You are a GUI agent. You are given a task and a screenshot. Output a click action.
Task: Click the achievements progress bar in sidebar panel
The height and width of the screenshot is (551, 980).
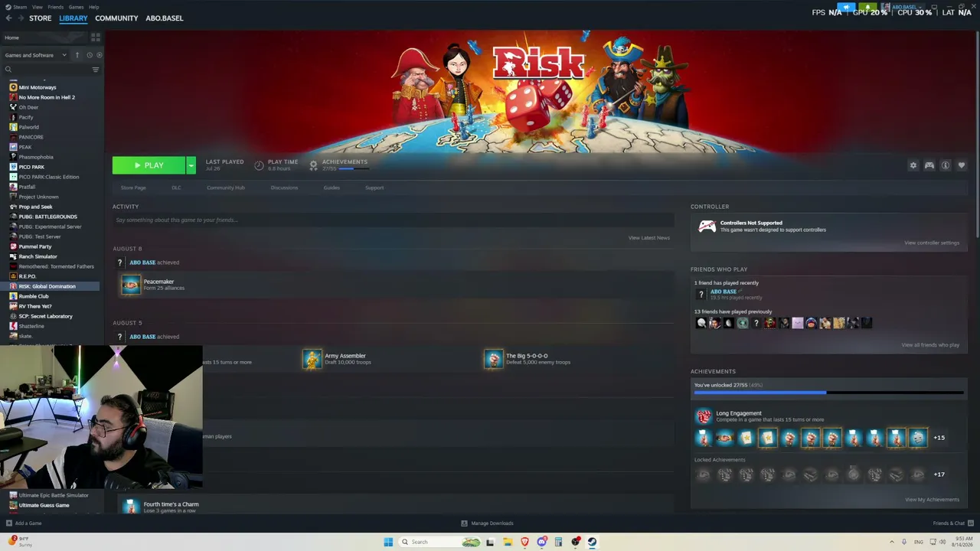[828, 393]
